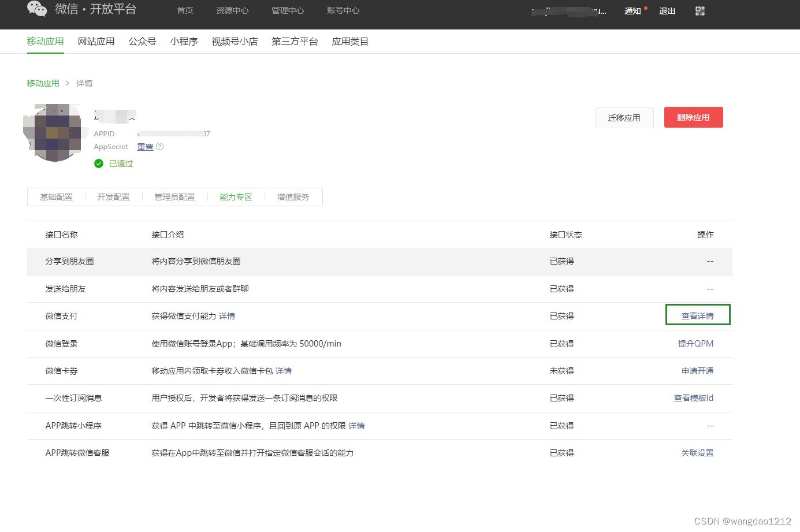Click the APP跳转小程序 interface name
The height and width of the screenshot is (532, 800).
pos(73,426)
